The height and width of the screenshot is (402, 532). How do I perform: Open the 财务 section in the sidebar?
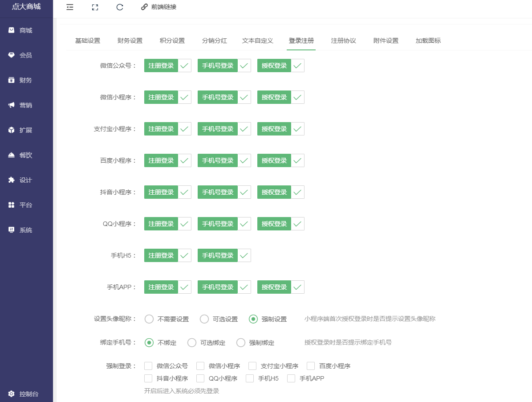tap(26, 80)
